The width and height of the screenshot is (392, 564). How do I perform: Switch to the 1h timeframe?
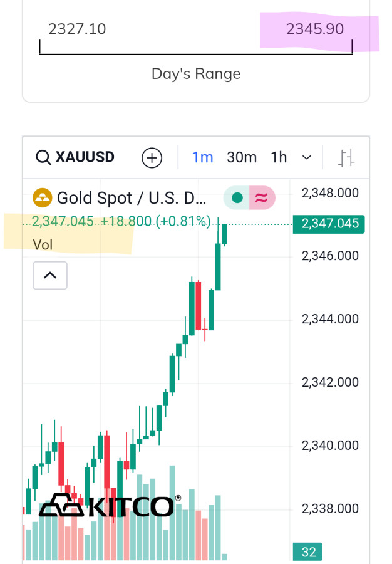click(x=279, y=157)
